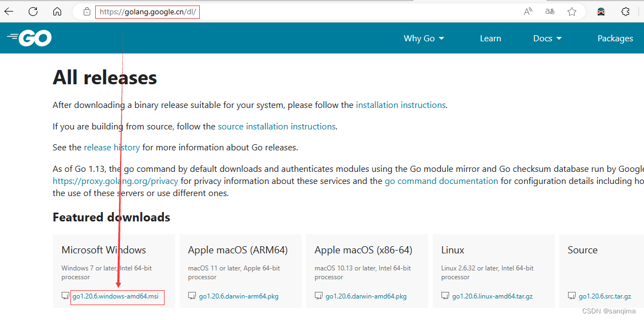The image size is (644, 320).
Task: Click download icon beside go1.20.6.linux-amd64.tar.gz
Action: (445, 296)
